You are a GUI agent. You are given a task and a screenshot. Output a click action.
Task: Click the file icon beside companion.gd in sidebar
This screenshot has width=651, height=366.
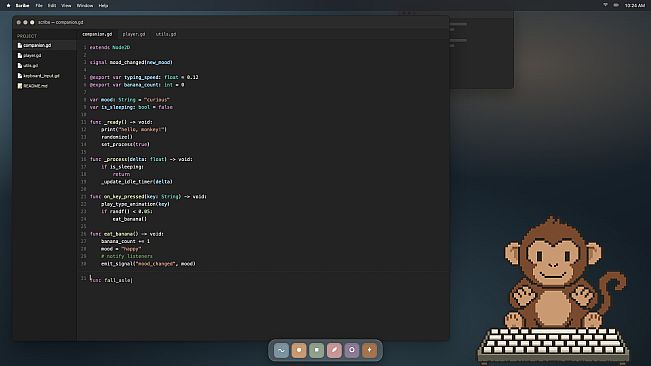point(20,45)
